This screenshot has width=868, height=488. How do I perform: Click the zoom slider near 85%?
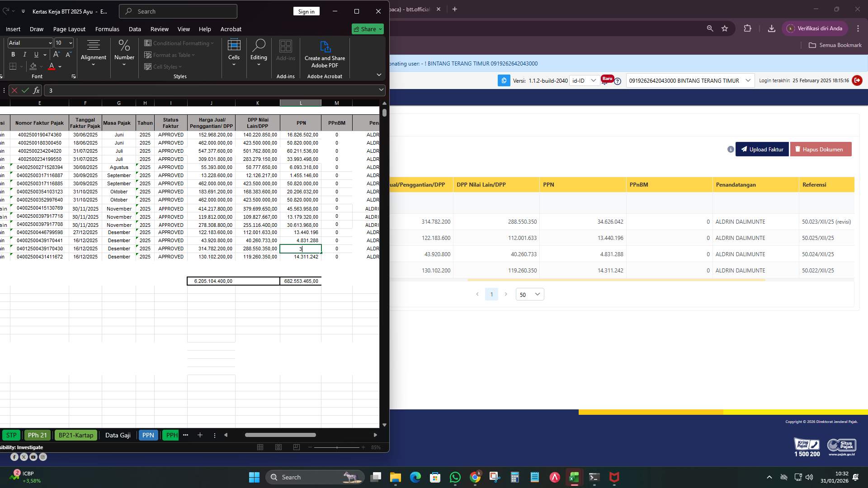(x=337, y=447)
